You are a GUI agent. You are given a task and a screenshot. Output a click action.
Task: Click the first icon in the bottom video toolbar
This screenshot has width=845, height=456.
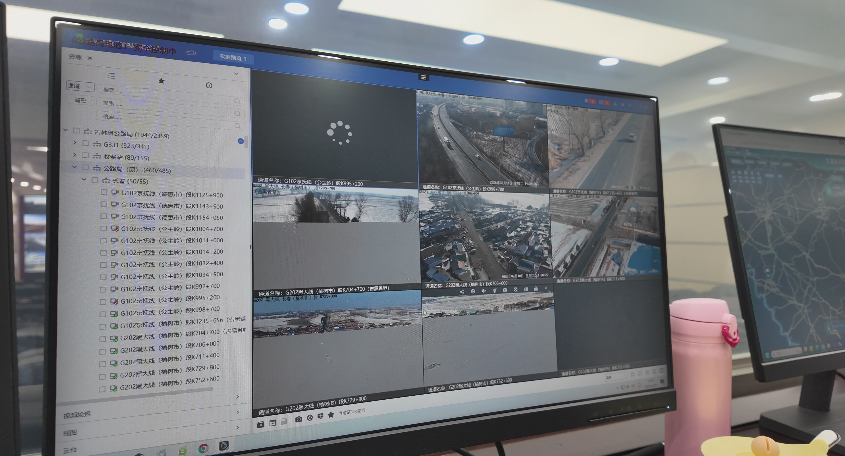click(x=260, y=423)
